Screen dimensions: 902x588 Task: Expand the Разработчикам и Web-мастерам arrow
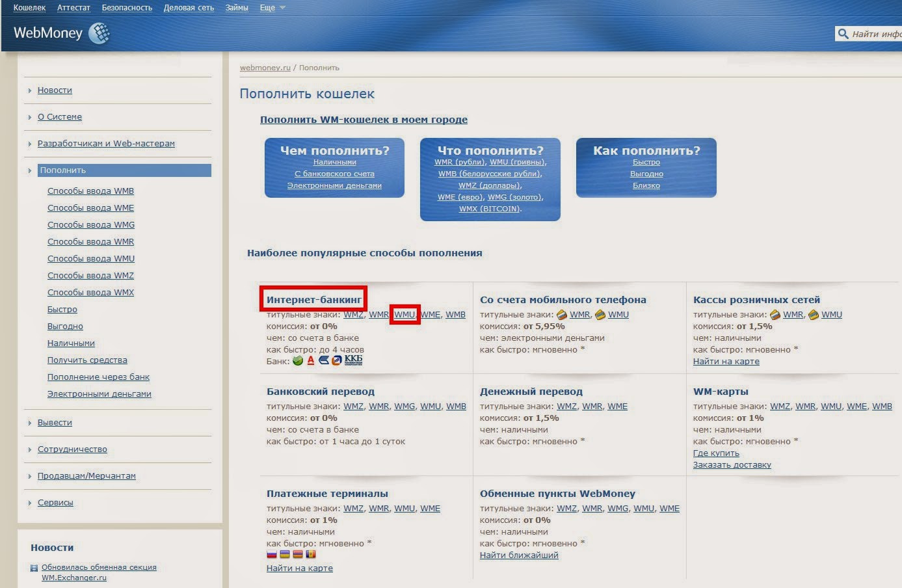coord(30,144)
